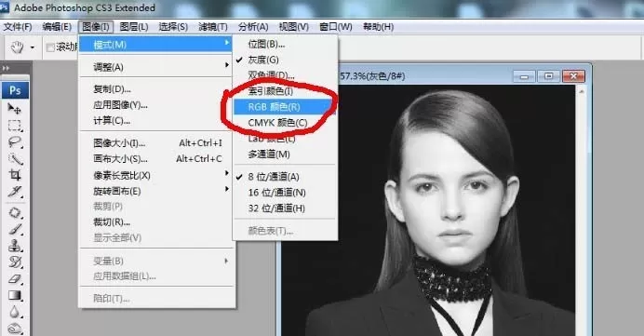Open the 文件(F) menu
The width and height of the screenshot is (644, 336).
[18, 27]
